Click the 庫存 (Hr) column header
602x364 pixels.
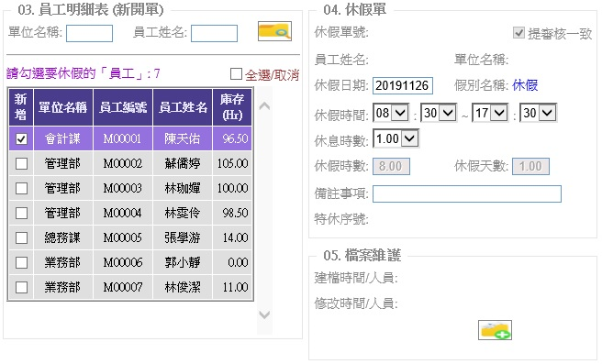(x=232, y=107)
